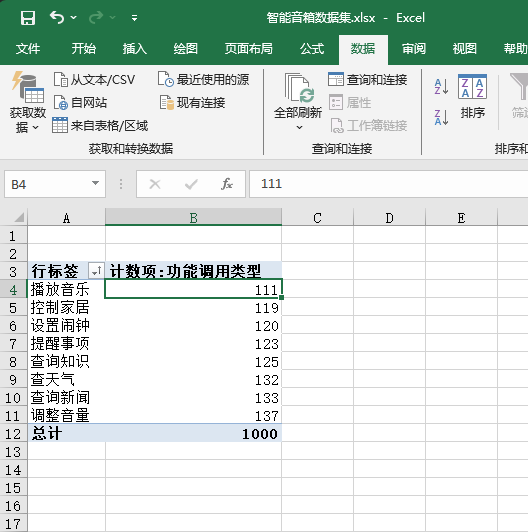Viewport: 528px width, 532px height.
Task: Open the 行标签 filter dropdown
Action: [96, 271]
